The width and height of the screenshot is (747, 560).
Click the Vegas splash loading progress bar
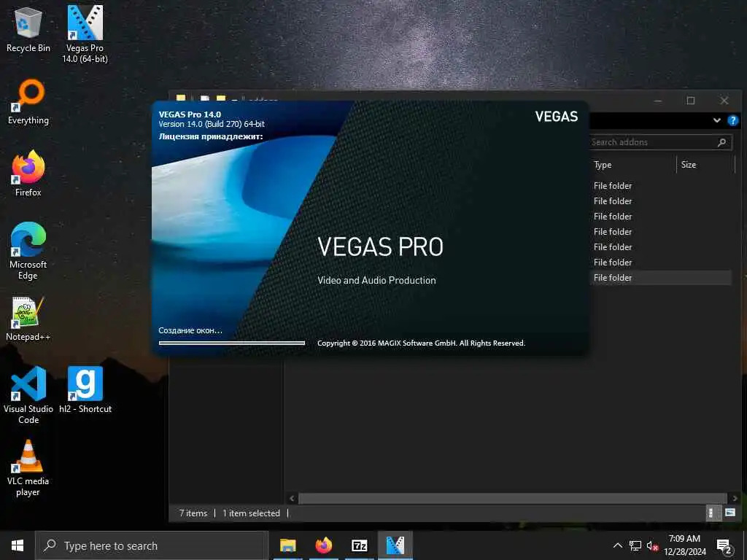tap(232, 343)
